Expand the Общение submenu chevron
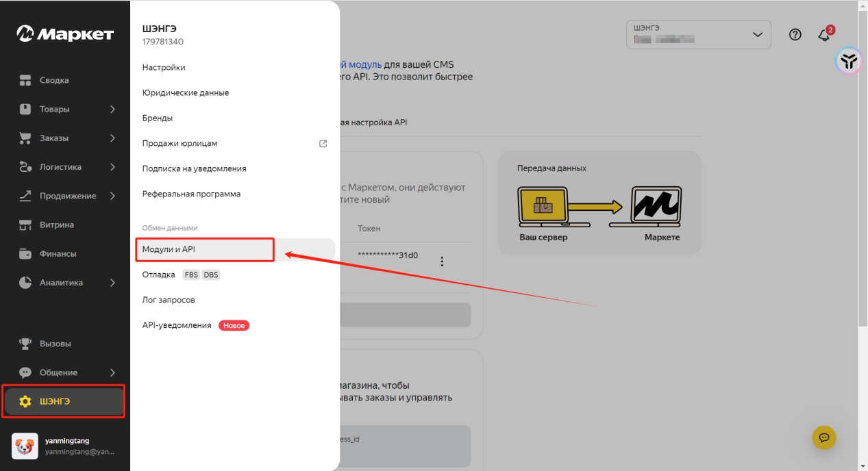Viewport: 868px width, 471px height. tap(112, 372)
